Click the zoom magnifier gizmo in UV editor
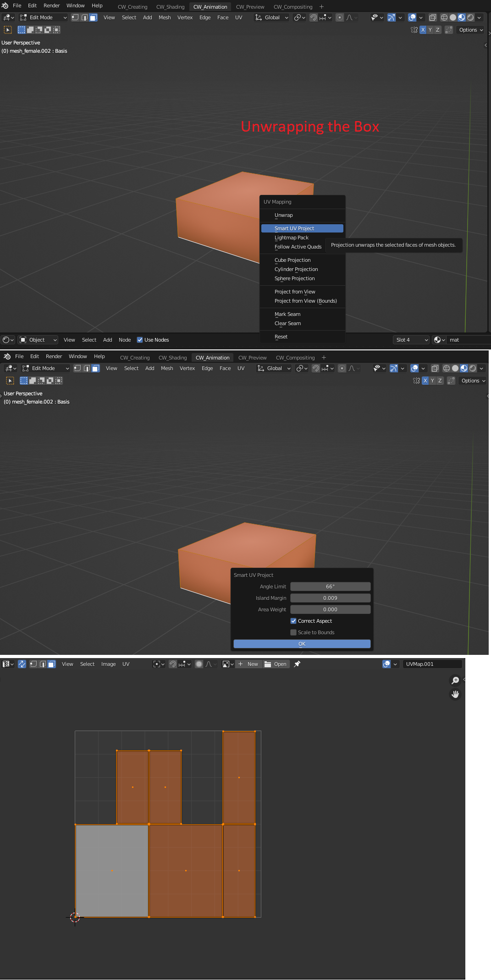 455,681
